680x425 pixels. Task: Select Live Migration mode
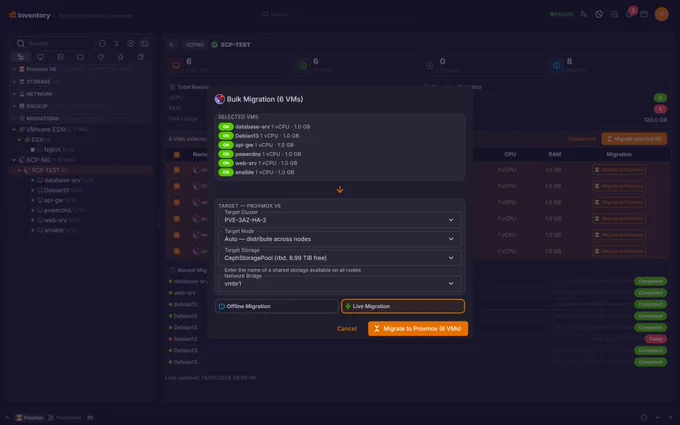tap(403, 306)
